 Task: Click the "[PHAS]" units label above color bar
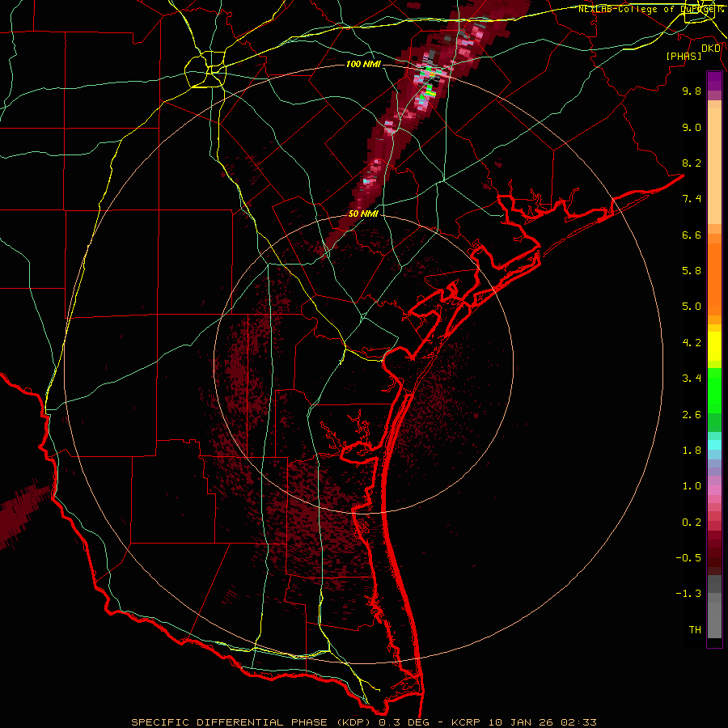(x=684, y=57)
